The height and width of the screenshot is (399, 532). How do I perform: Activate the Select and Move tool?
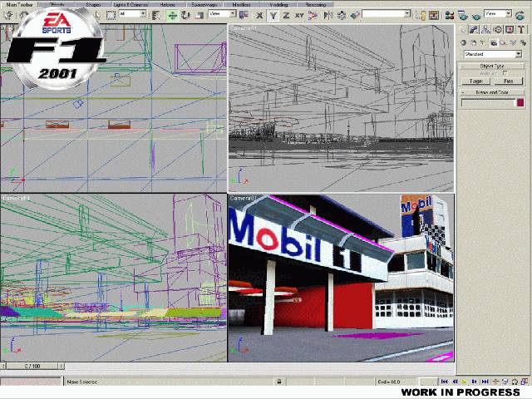[172, 14]
